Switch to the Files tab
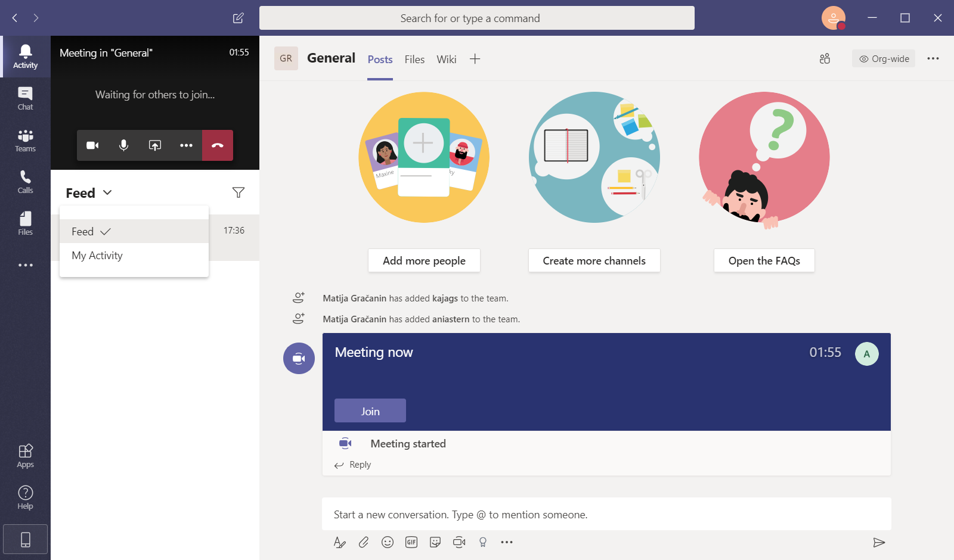Screen dimensions: 954x560 pyautogui.click(x=414, y=60)
